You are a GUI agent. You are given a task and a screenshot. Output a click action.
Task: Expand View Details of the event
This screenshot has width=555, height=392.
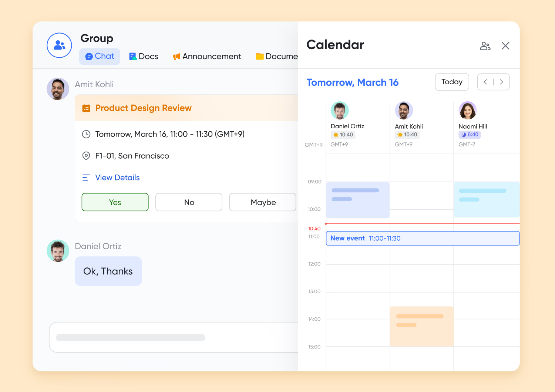coord(117,178)
